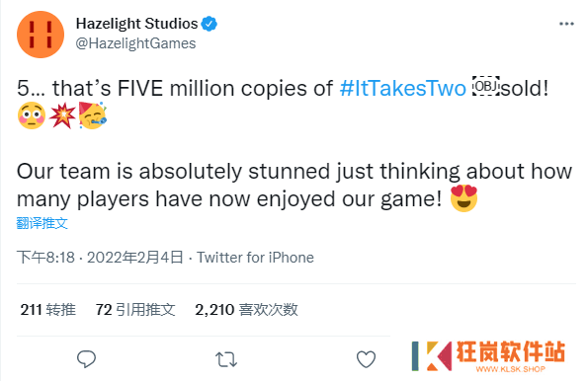Open the three-dot more options menu
Viewport: 588px width, 381px height.
click(566, 24)
